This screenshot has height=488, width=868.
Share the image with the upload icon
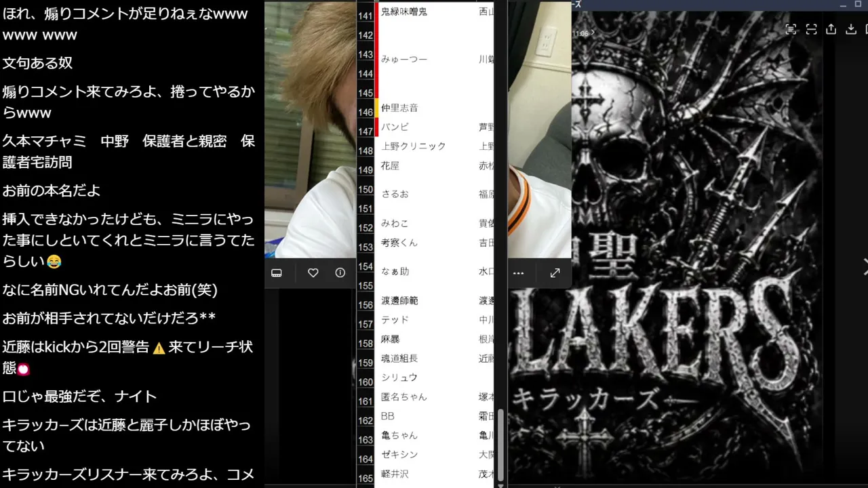point(831,29)
